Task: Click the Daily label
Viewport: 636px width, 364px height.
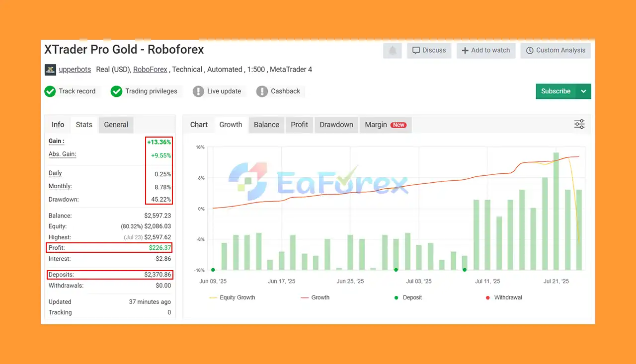Action: 55,173
